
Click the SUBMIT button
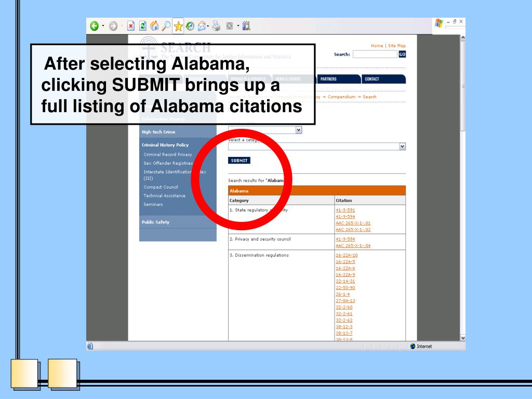click(x=239, y=161)
